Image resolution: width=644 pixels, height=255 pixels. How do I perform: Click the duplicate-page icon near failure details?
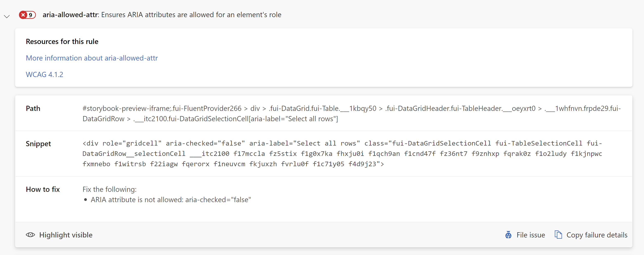pos(559,235)
